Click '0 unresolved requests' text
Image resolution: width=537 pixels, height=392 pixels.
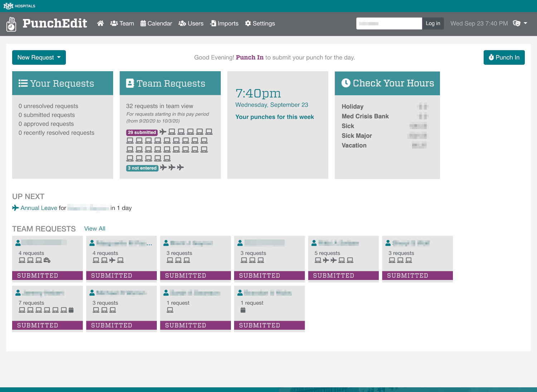point(48,106)
